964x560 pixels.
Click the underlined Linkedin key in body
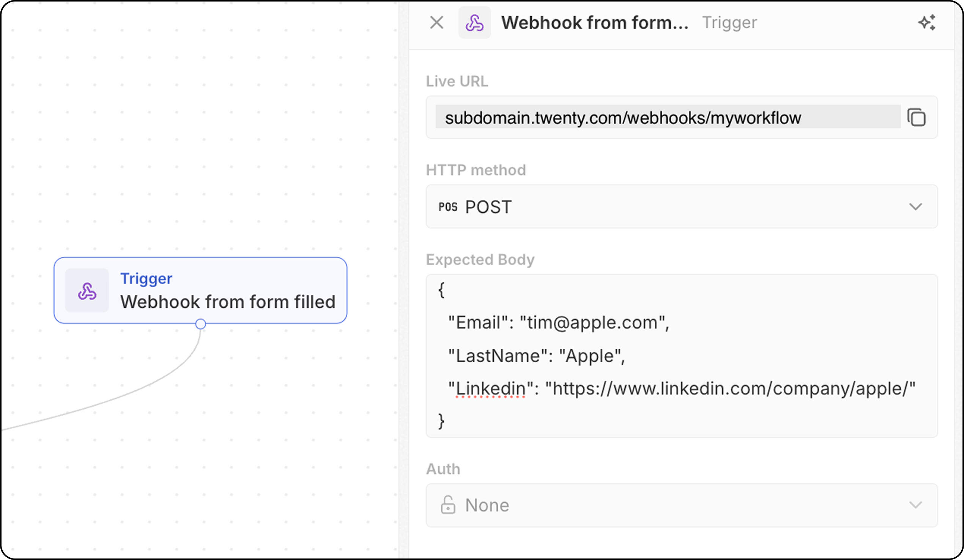[x=490, y=389]
